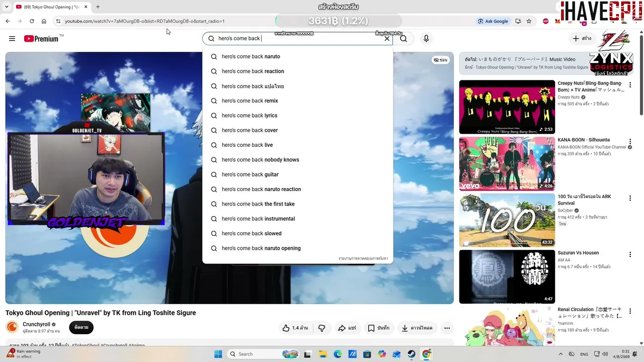
Task: Choose suggestion "hero's come back reaction"
Action: tap(297, 71)
